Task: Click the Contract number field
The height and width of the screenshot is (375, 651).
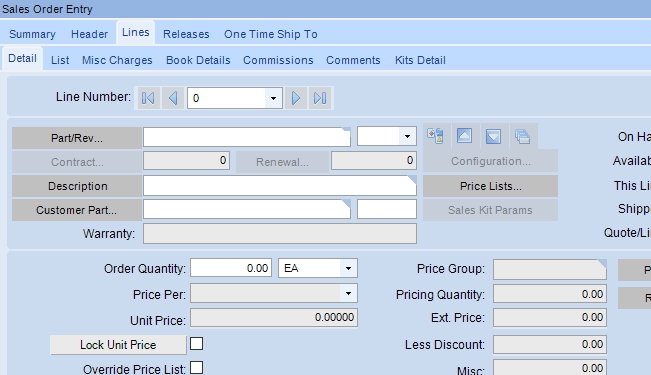Action: 186,161
